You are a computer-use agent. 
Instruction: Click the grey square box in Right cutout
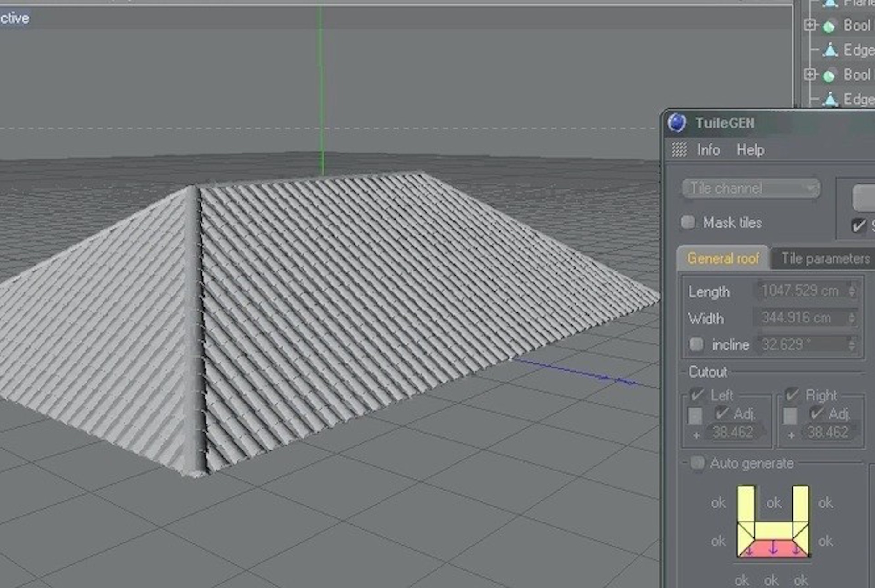pyautogui.click(x=790, y=415)
